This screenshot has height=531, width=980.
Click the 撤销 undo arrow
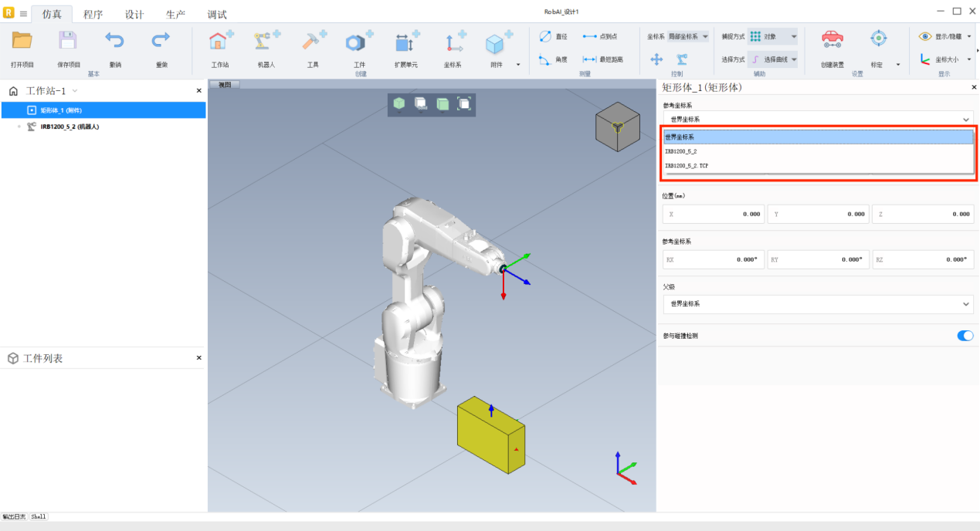pyautogui.click(x=114, y=41)
